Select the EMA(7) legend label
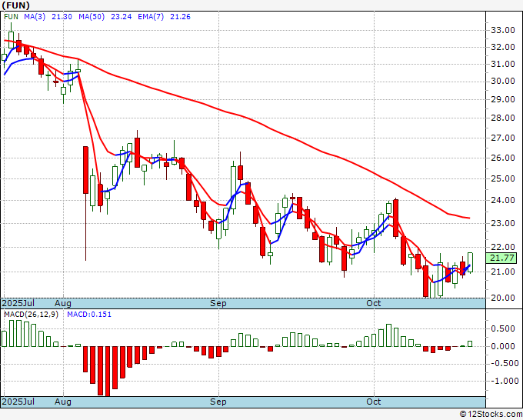 tap(151, 17)
